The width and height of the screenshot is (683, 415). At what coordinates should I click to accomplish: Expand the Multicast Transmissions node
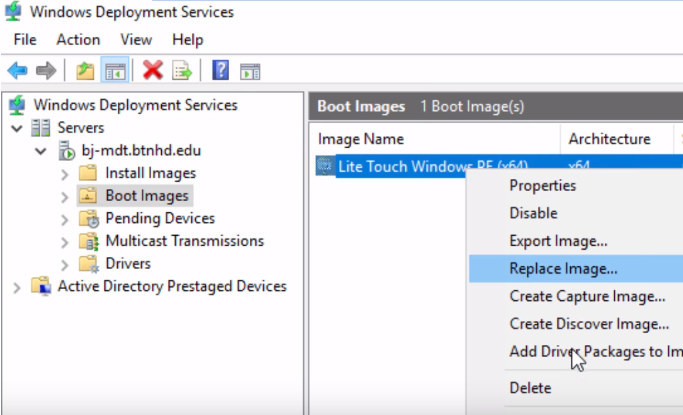pyautogui.click(x=64, y=242)
